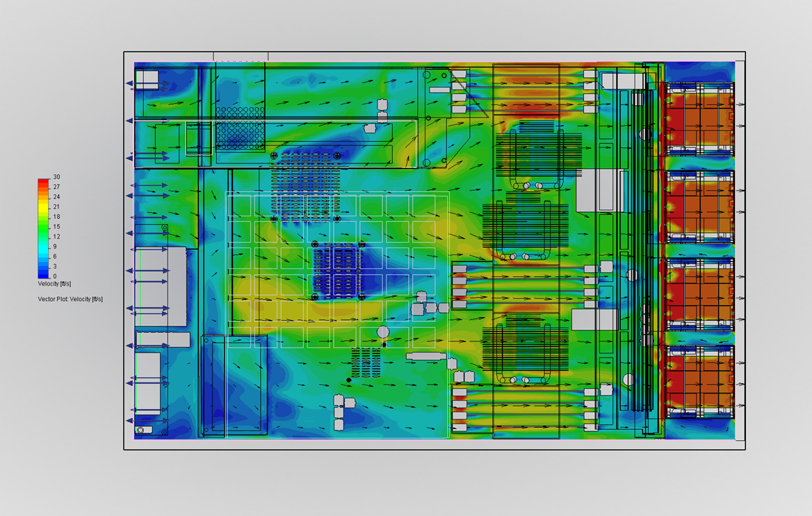
Task: Select the perforated vent grid at top left
Action: pyautogui.click(x=240, y=127)
